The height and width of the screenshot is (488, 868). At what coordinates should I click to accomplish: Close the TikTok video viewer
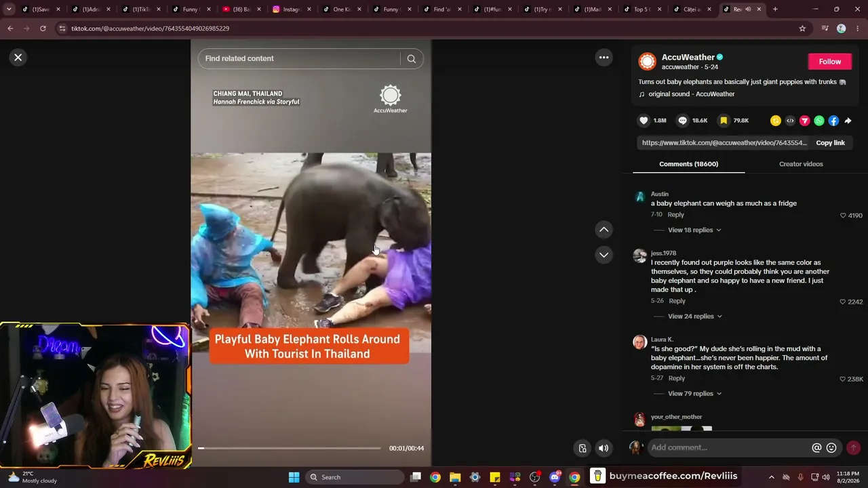coord(18,58)
